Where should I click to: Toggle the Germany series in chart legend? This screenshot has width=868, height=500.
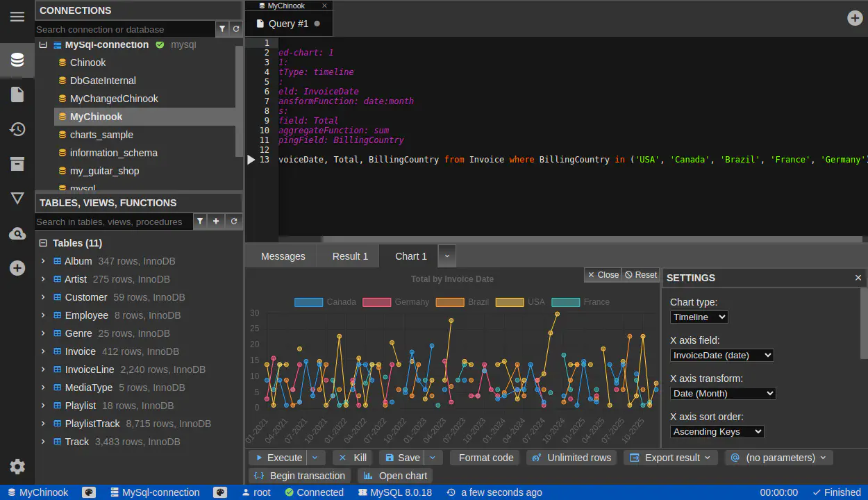click(377, 302)
